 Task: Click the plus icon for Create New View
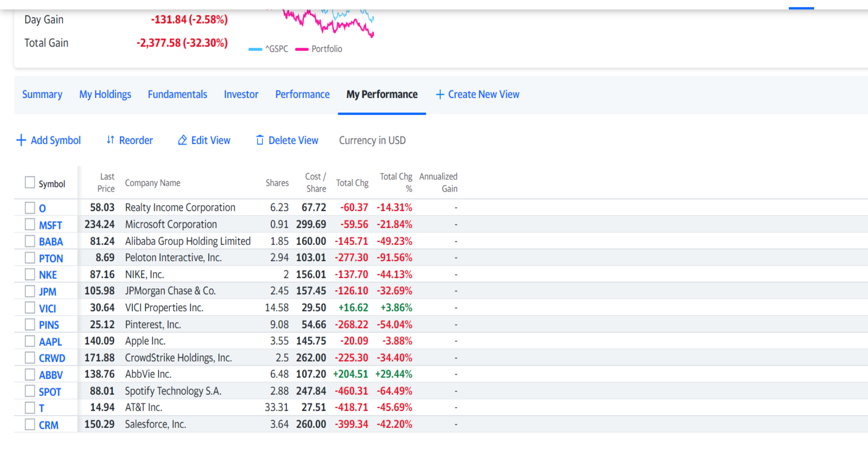pos(440,94)
